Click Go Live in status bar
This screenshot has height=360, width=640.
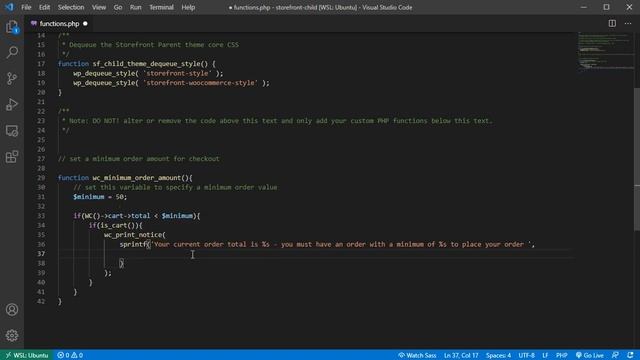590,355
